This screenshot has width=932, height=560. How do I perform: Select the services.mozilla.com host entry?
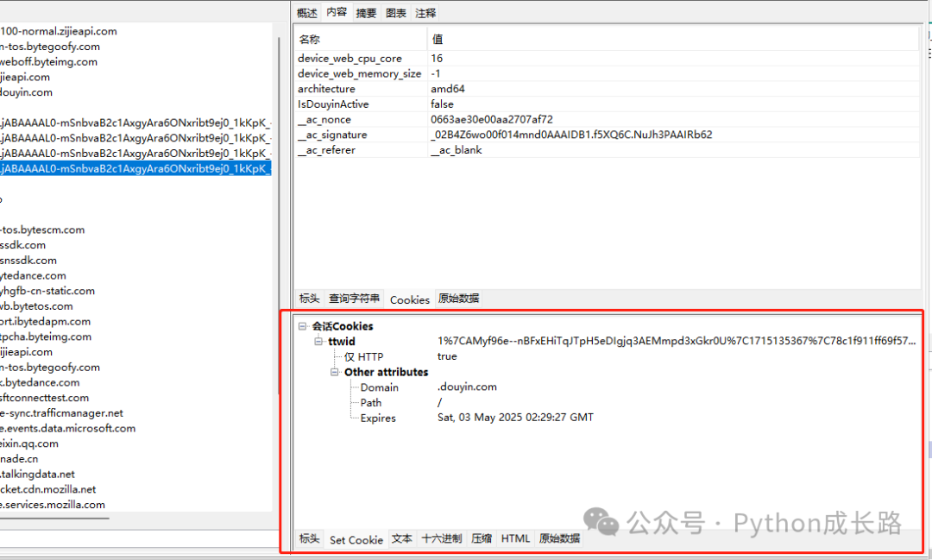point(53,506)
